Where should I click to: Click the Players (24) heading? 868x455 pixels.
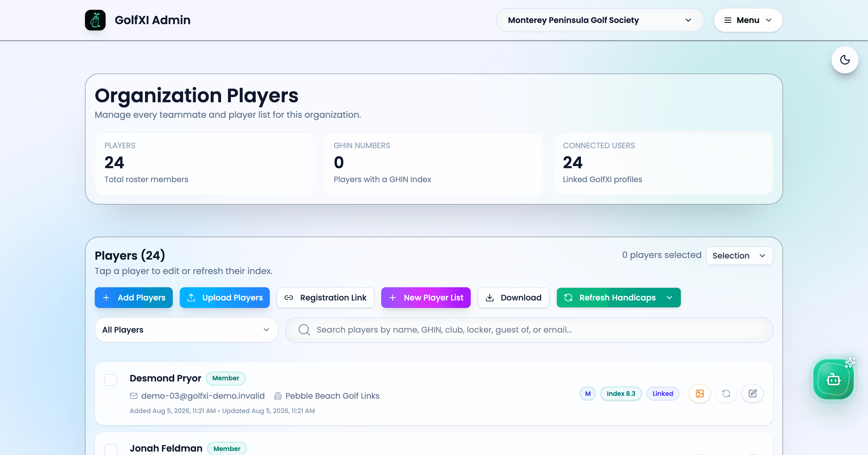point(130,255)
